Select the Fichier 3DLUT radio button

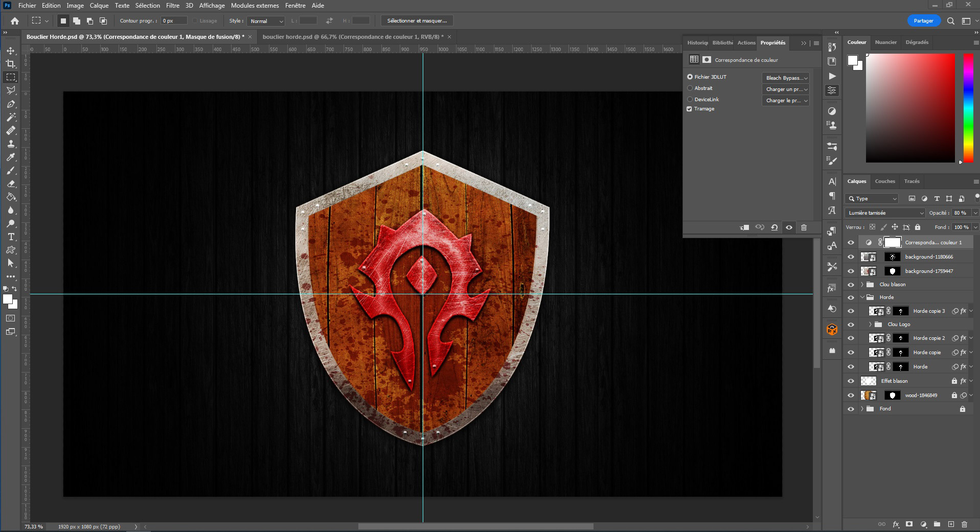click(690, 77)
